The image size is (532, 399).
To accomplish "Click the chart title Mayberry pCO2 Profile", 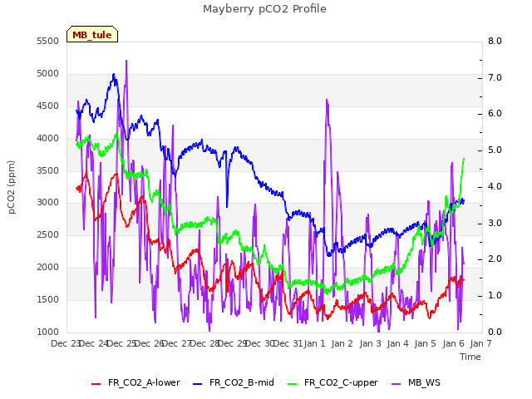I will click(x=264, y=9).
